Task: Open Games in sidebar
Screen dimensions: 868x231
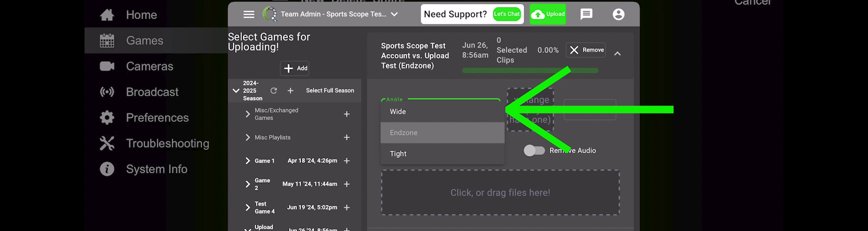Action: (x=145, y=41)
